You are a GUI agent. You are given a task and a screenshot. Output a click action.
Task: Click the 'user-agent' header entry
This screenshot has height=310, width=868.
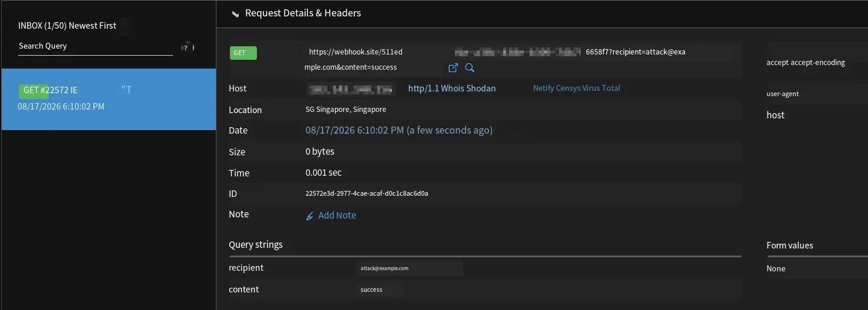[783, 94]
